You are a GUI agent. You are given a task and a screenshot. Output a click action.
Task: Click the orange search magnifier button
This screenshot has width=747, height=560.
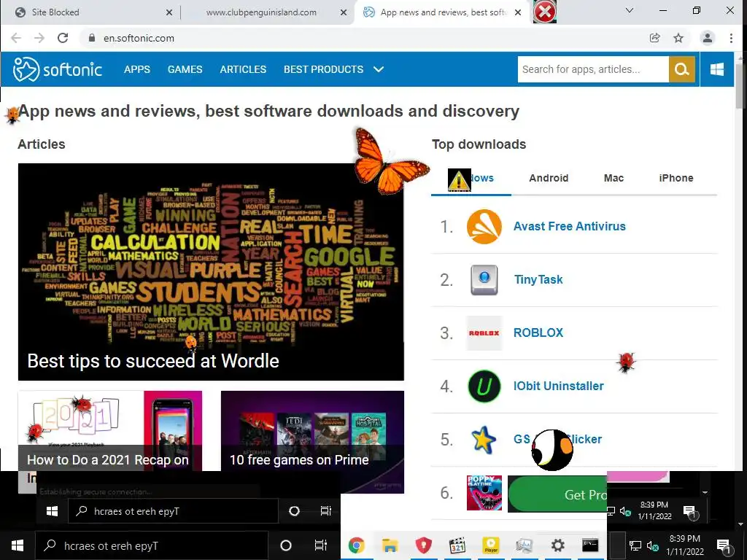pos(682,69)
